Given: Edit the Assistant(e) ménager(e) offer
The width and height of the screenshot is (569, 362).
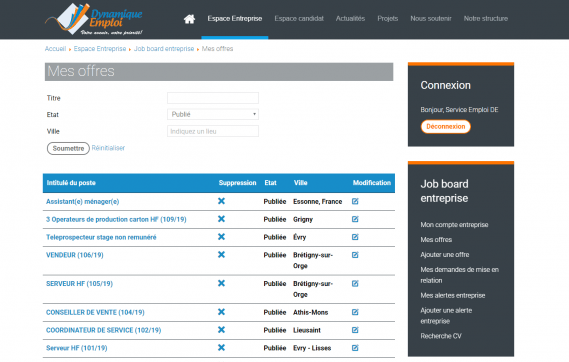Looking at the screenshot, I should (355, 201).
